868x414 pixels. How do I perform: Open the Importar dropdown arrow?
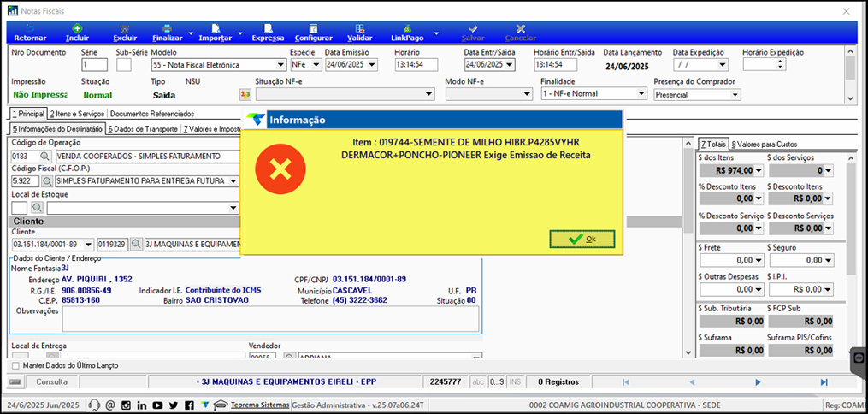[x=240, y=33]
